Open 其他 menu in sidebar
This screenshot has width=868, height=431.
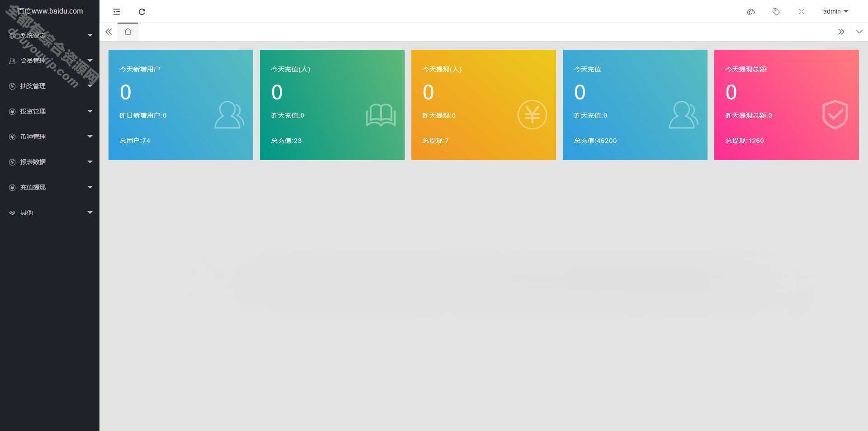50,213
